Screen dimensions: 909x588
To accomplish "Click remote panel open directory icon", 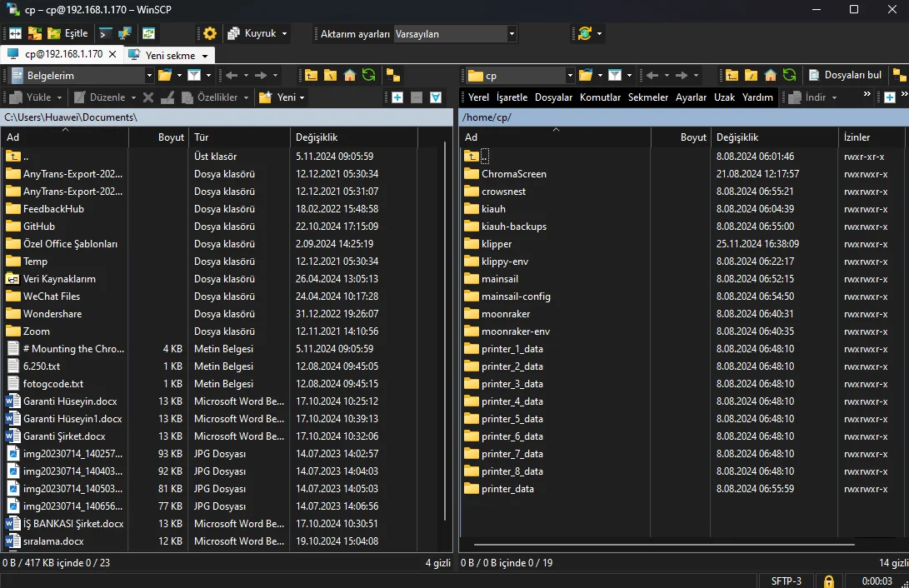I will point(586,75).
